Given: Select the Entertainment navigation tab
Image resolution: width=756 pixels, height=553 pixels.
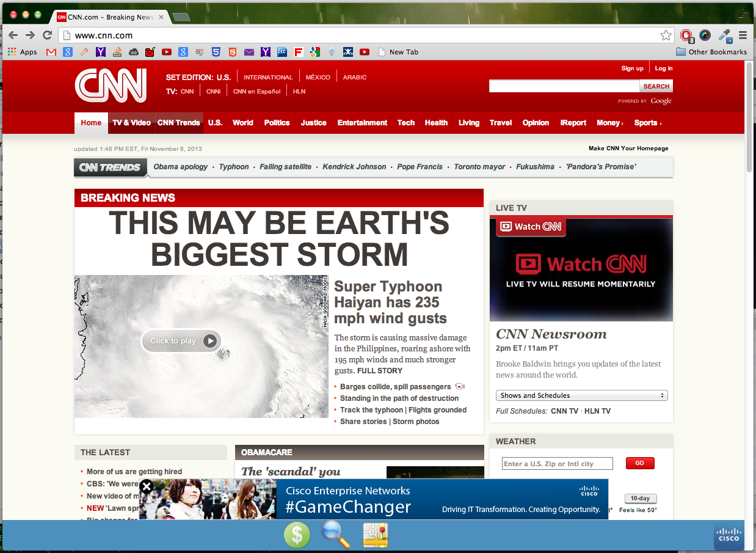Looking at the screenshot, I should tap(362, 123).
